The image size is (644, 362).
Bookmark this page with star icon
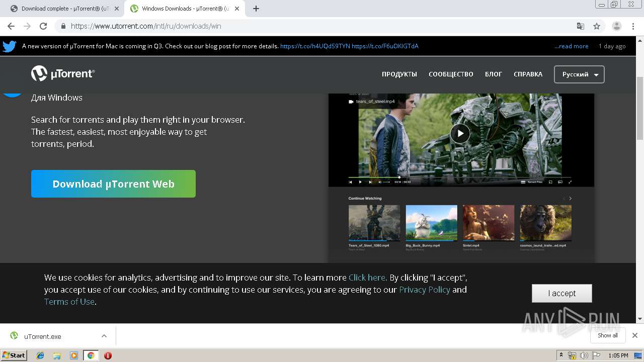tap(597, 26)
